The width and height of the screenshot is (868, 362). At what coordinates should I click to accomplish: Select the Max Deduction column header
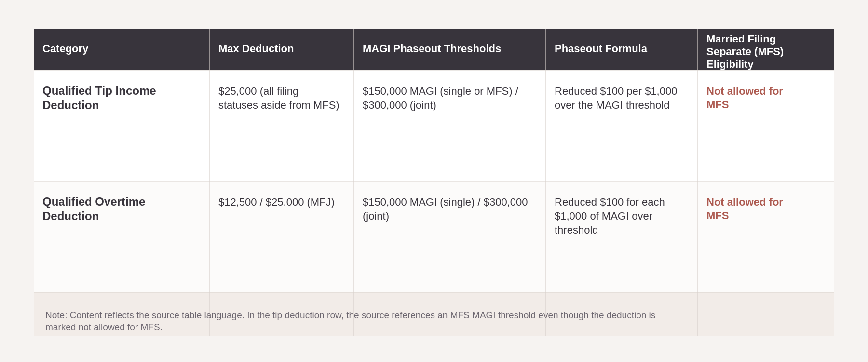pos(256,49)
